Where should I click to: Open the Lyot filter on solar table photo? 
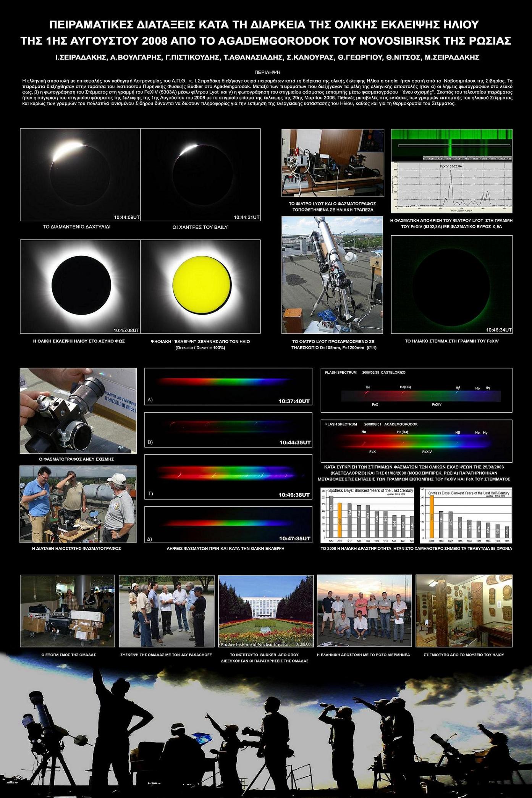[332, 163]
